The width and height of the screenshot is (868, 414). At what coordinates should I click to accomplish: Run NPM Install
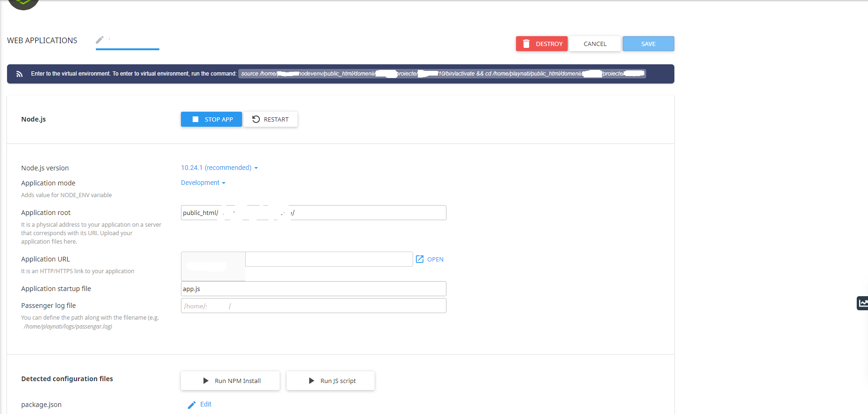point(230,381)
